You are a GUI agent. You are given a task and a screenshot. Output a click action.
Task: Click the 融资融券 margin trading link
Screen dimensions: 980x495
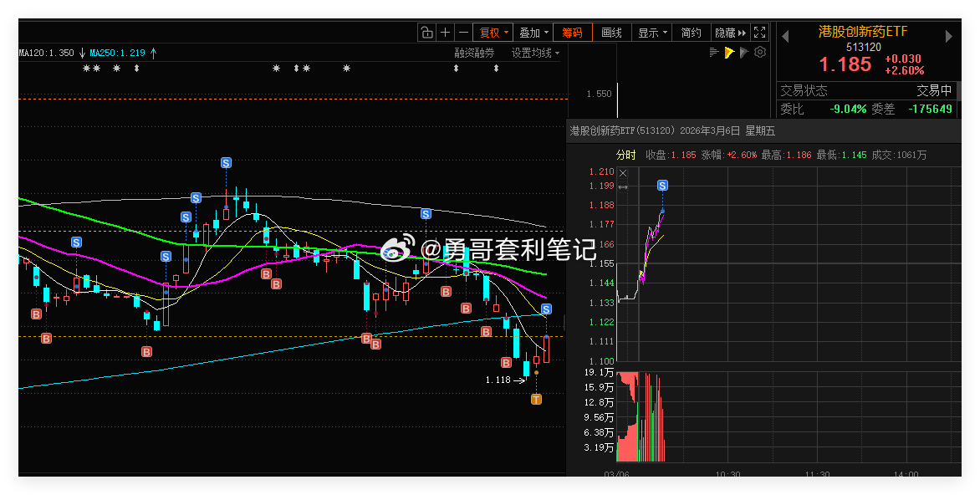(474, 52)
